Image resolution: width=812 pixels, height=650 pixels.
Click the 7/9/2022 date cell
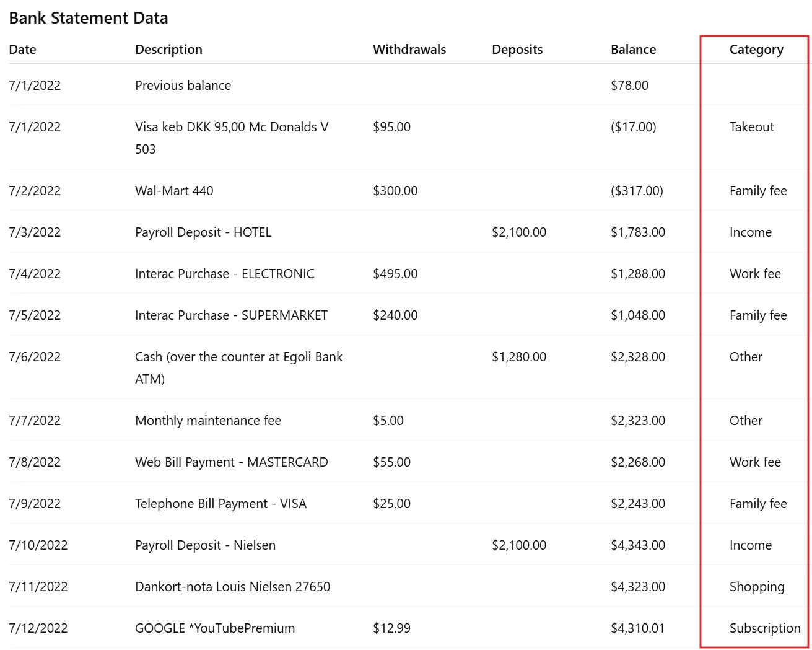tap(35, 504)
